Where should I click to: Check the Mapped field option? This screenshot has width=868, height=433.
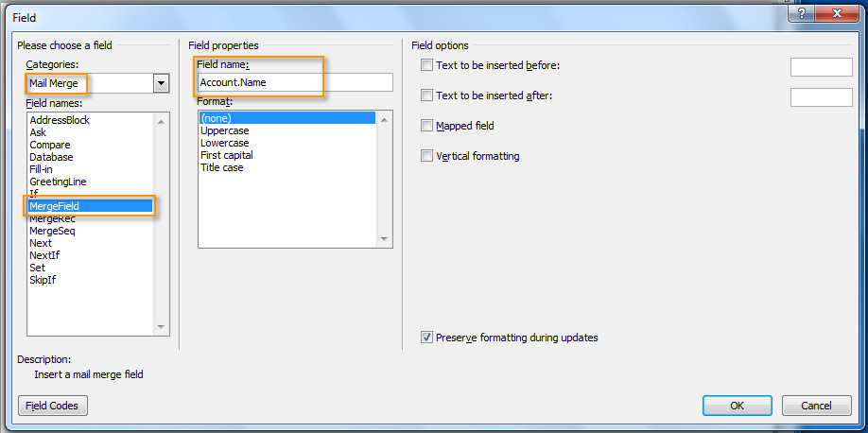pos(426,126)
